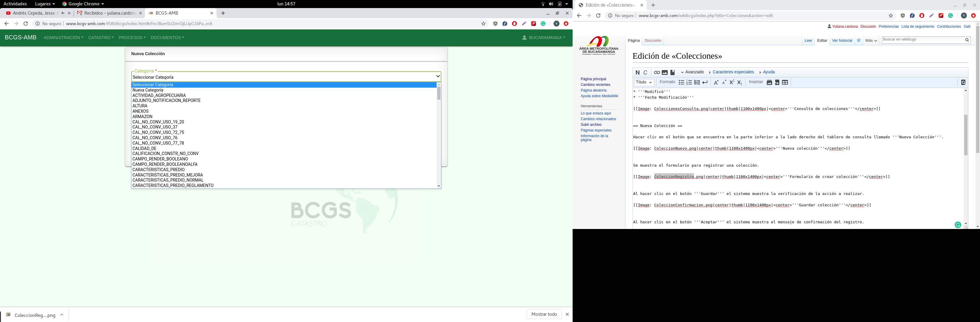Insert a bulleted list in wiki editor
This screenshot has width=980, height=322.
click(x=681, y=83)
